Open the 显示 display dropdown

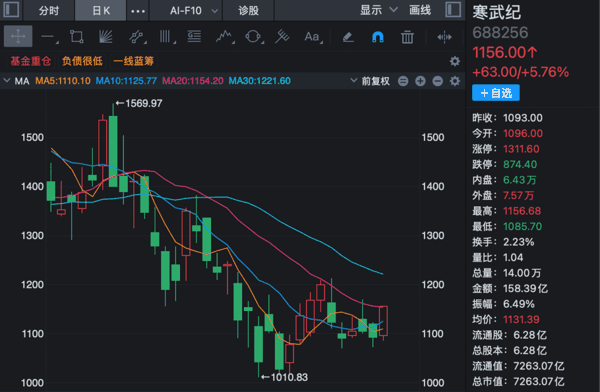point(378,10)
